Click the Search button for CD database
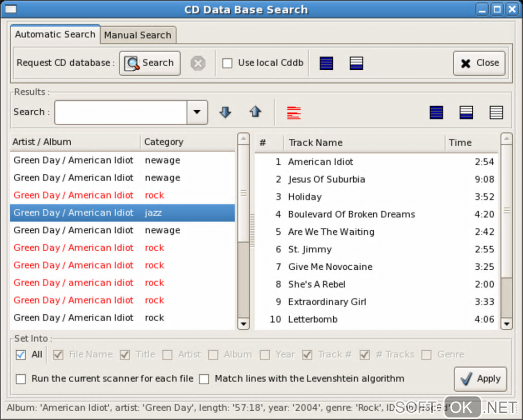Viewport: 523px width, 420px height. [150, 63]
